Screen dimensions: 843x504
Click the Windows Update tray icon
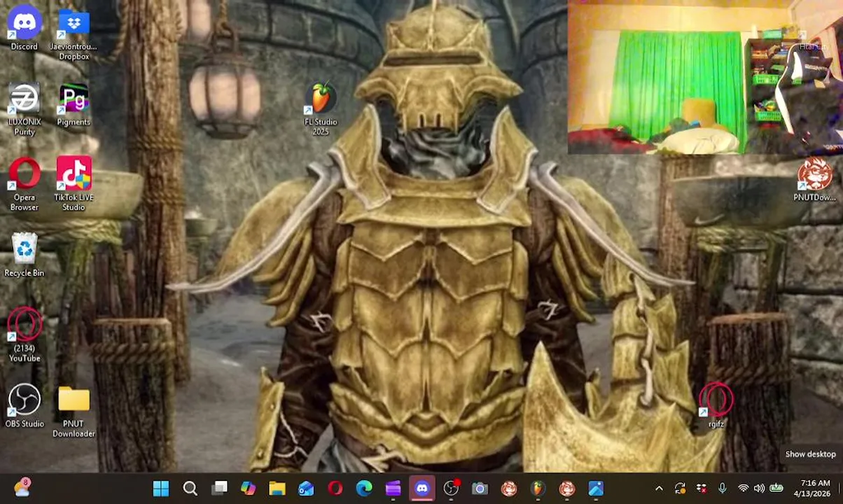click(680, 489)
